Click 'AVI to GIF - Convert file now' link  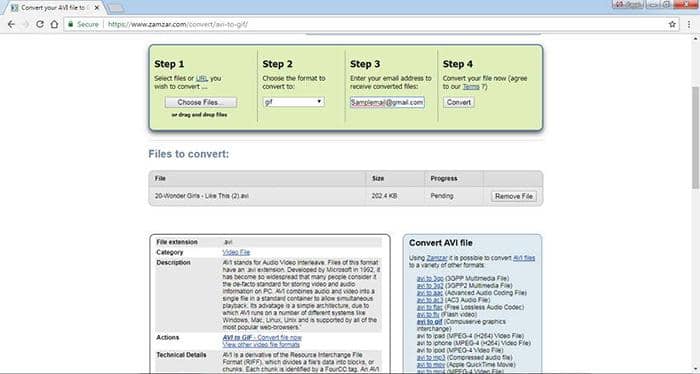[262, 338]
